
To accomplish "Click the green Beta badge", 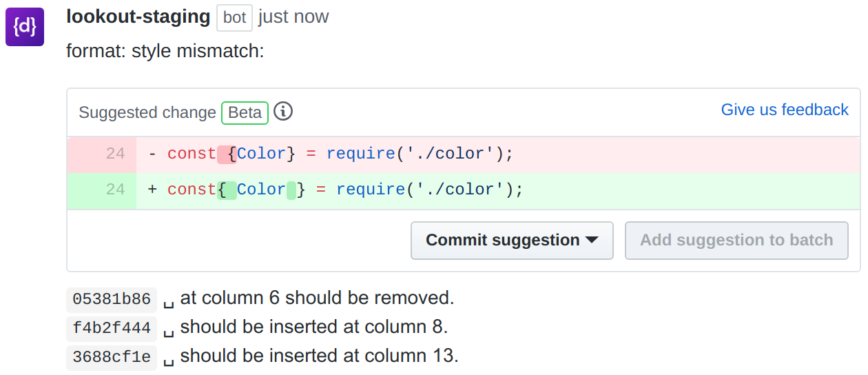I will coord(245,112).
